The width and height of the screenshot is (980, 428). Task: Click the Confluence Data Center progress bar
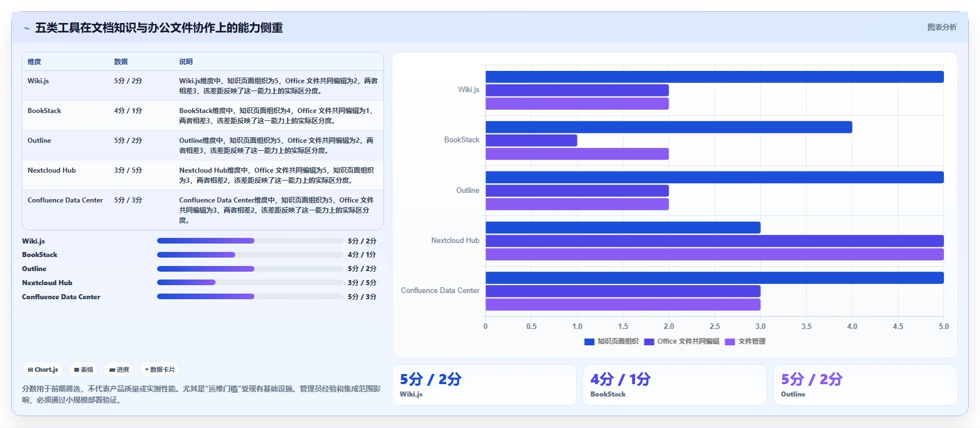(x=250, y=296)
